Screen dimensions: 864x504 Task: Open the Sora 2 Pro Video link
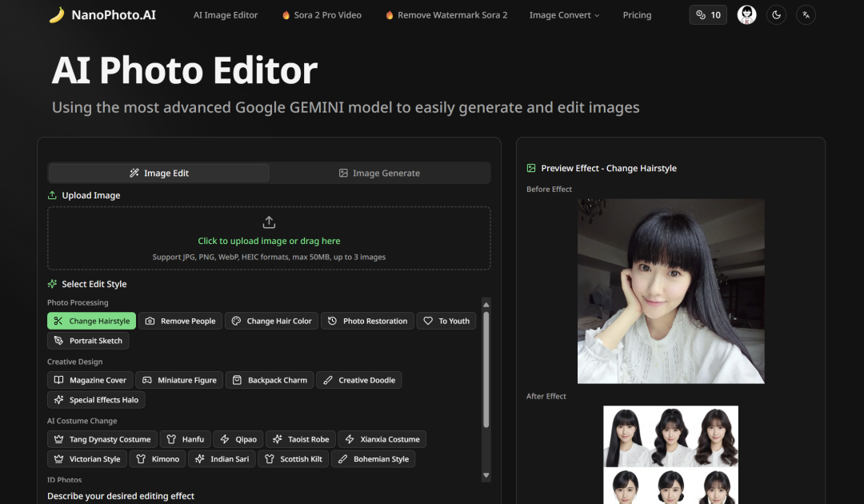point(321,15)
